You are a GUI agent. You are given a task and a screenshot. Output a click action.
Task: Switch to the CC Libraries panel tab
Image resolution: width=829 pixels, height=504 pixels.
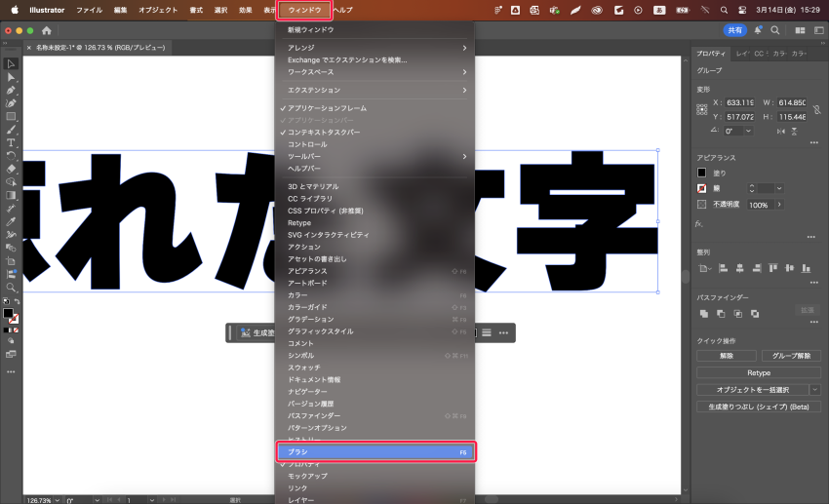(x=761, y=54)
